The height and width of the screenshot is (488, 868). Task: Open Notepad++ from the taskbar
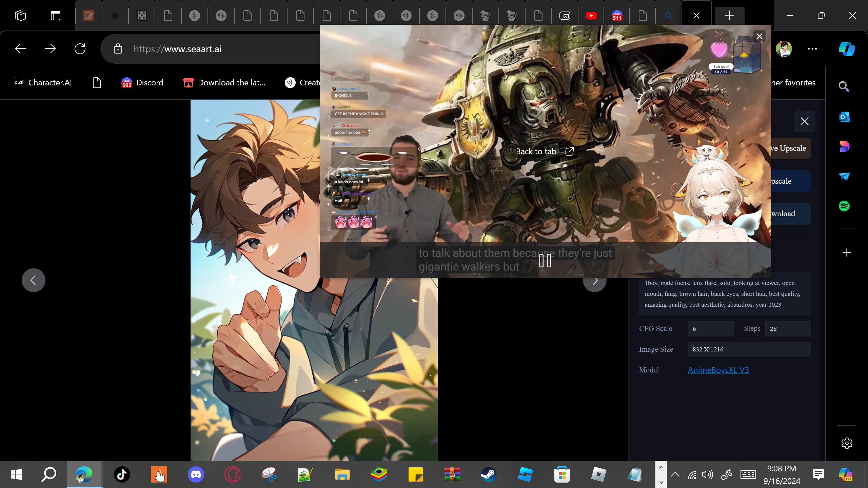(305, 474)
